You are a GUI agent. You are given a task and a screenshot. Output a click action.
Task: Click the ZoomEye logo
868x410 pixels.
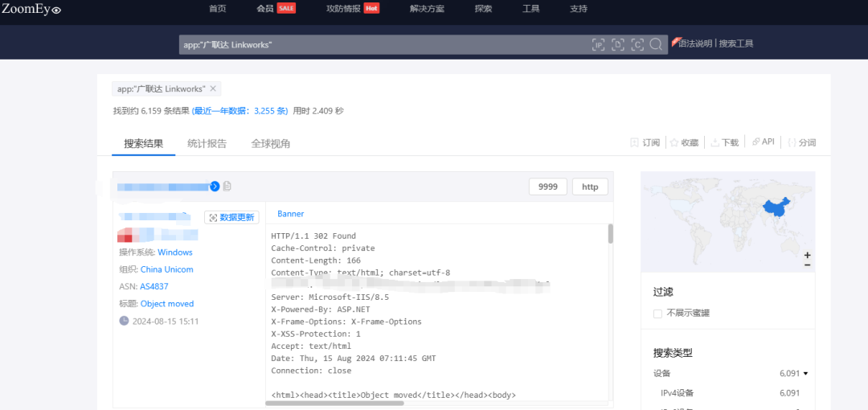point(31,8)
